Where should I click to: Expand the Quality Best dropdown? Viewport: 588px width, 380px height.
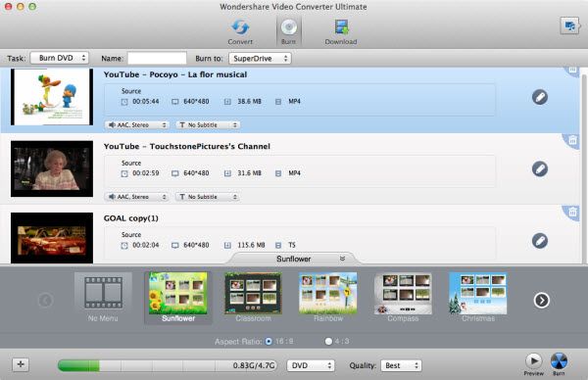401,365
